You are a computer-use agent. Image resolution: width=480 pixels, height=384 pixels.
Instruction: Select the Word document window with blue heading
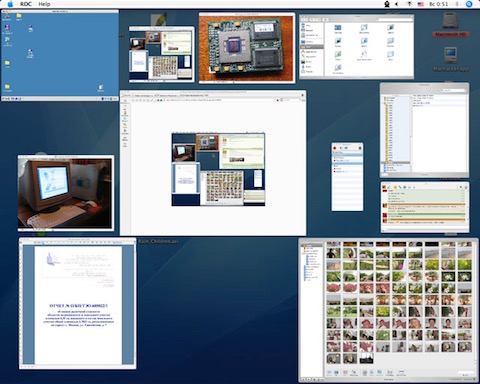(x=78, y=303)
